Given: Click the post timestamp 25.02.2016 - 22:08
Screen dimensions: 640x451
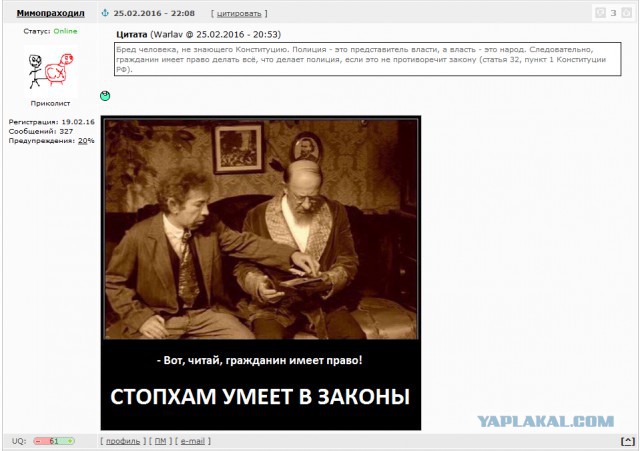Looking at the screenshot, I should point(154,13).
